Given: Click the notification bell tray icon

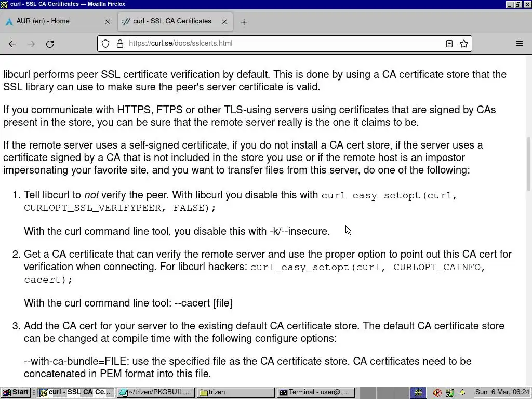Looking at the screenshot, I should [x=462, y=393].
